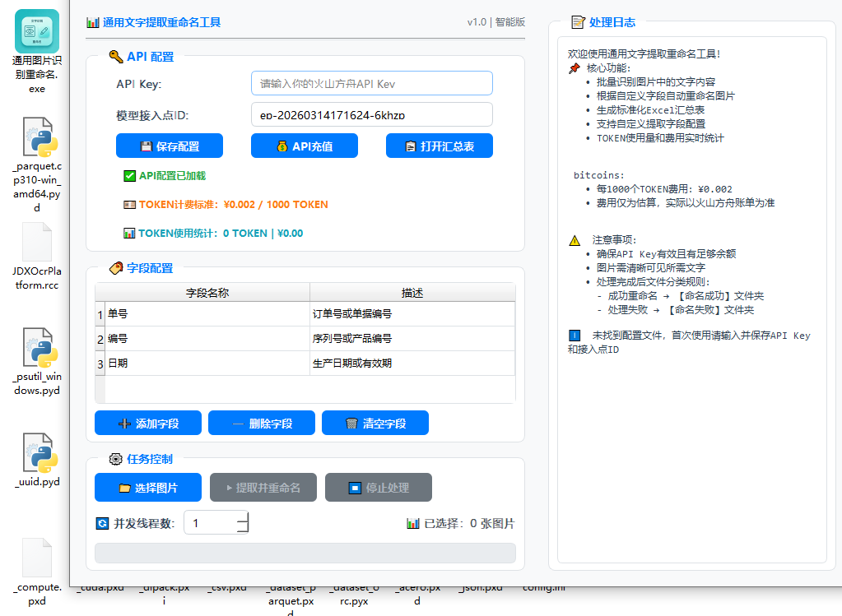Click 添加字段 to add a field

pyautogui.click(x=148, y=423)
